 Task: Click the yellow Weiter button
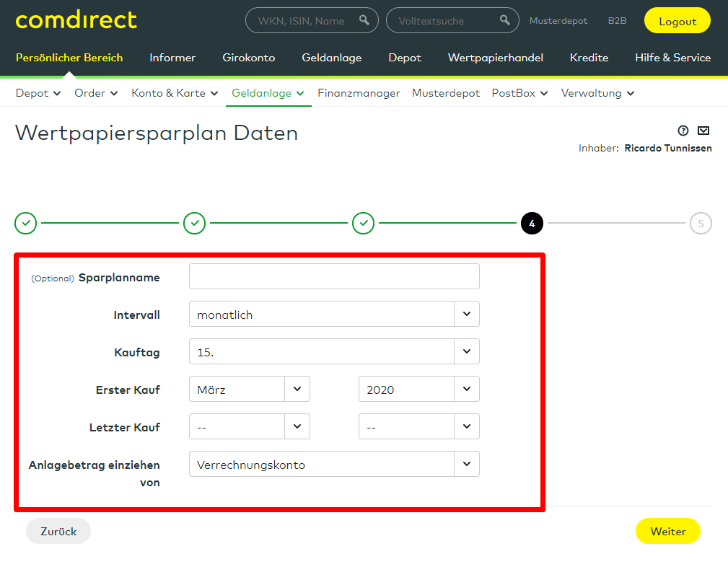[x=667, y=531]
